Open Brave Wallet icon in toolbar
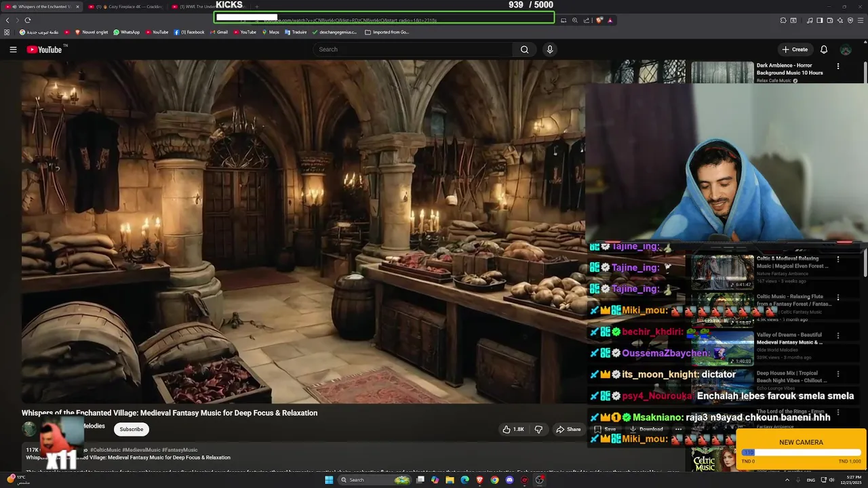Screen dimensions: 868x488 (x=830, y=20)
